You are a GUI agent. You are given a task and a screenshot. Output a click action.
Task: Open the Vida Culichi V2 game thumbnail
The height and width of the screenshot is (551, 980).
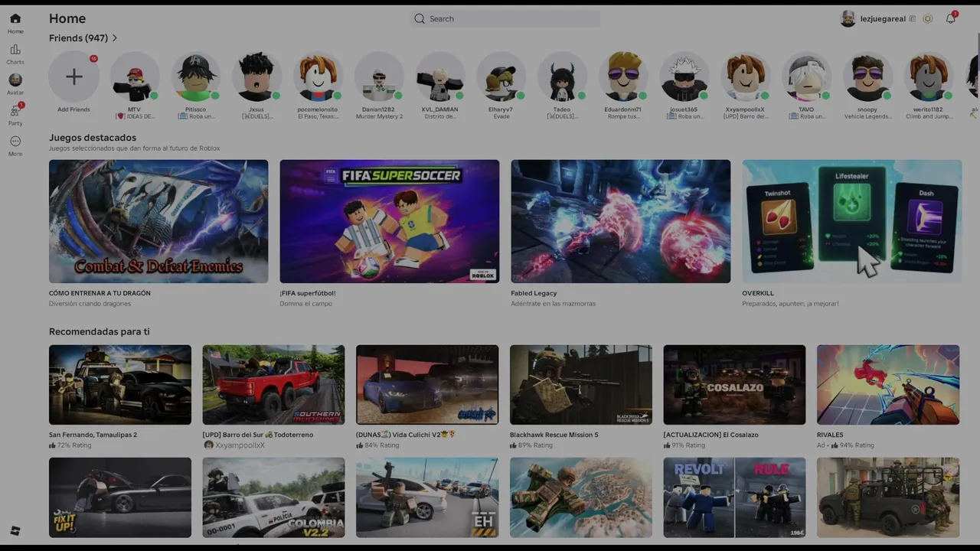pyautogui.click(x=427, y=385)
